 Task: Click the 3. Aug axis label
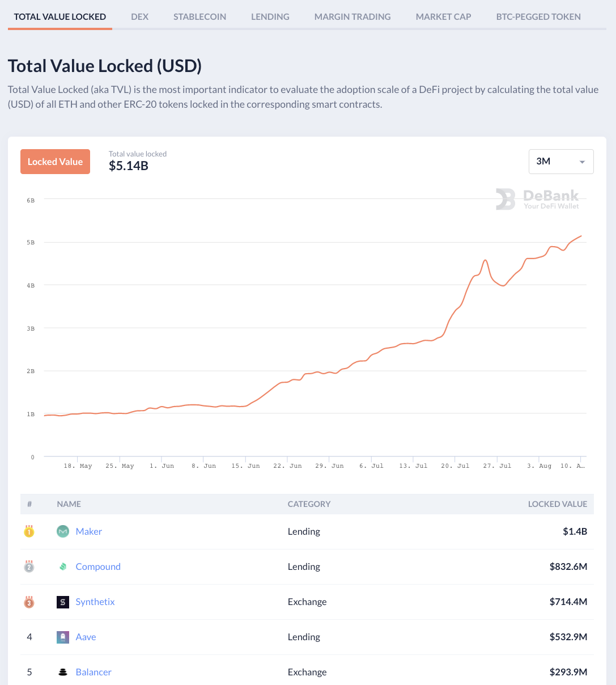click(539, 466)
